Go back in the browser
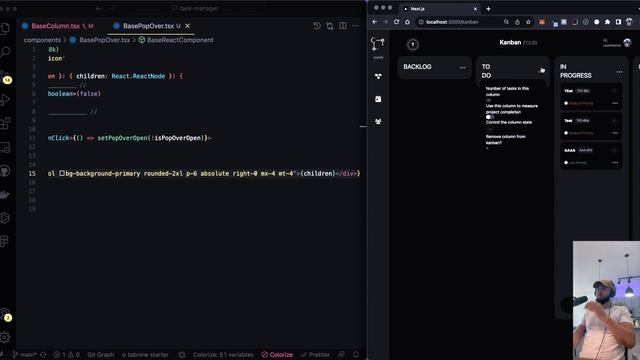 coord(375,22)
